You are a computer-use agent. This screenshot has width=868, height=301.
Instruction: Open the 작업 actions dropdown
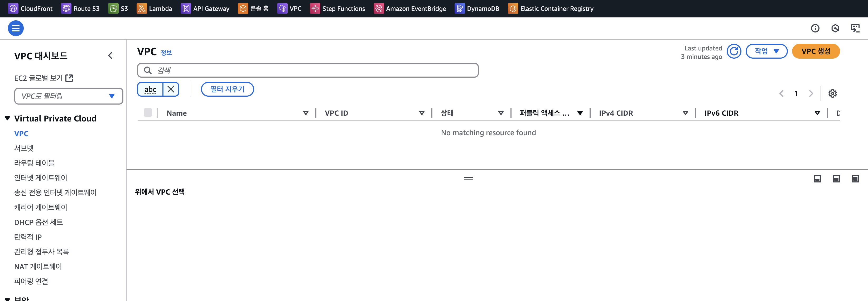pyautogui.click(x=766, y=51)
